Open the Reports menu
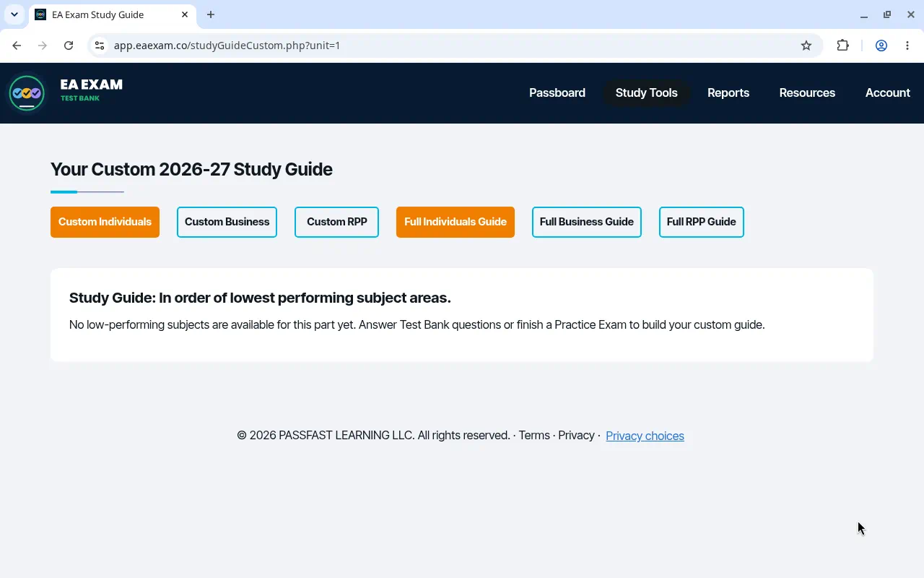The image size is (924, 578). click(x=728, y=93)
